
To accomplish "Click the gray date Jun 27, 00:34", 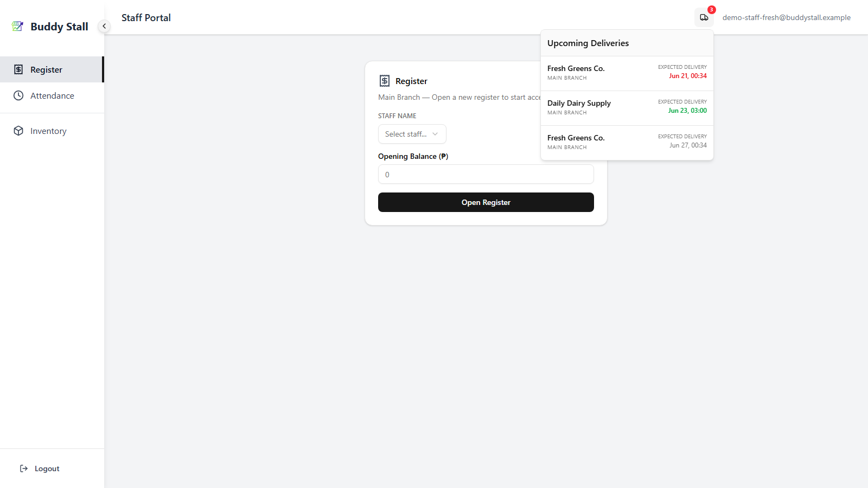I will [x=688, y=145].
